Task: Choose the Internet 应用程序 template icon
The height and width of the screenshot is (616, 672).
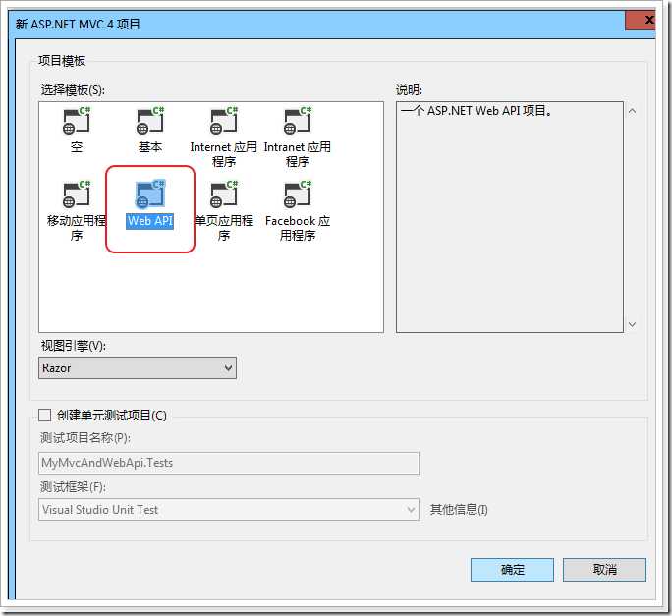Action: tap(224, 121)
